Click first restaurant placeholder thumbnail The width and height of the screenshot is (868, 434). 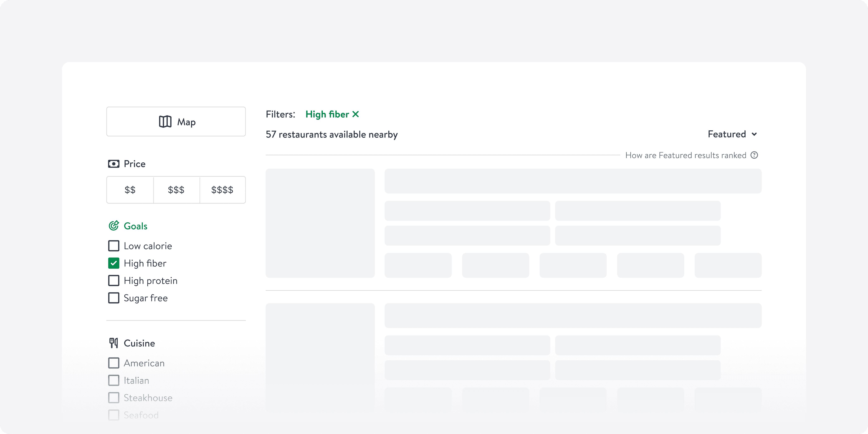[x=320, y=223]
